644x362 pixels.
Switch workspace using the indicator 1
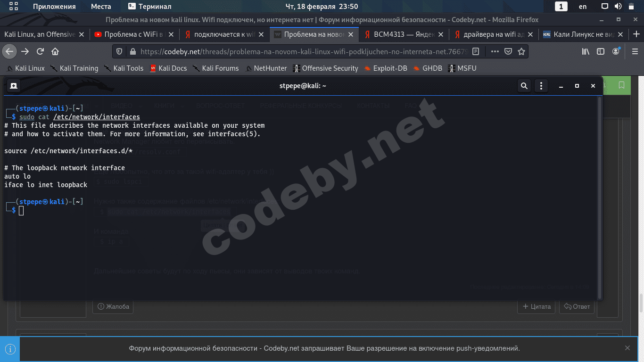click(561, 7)
